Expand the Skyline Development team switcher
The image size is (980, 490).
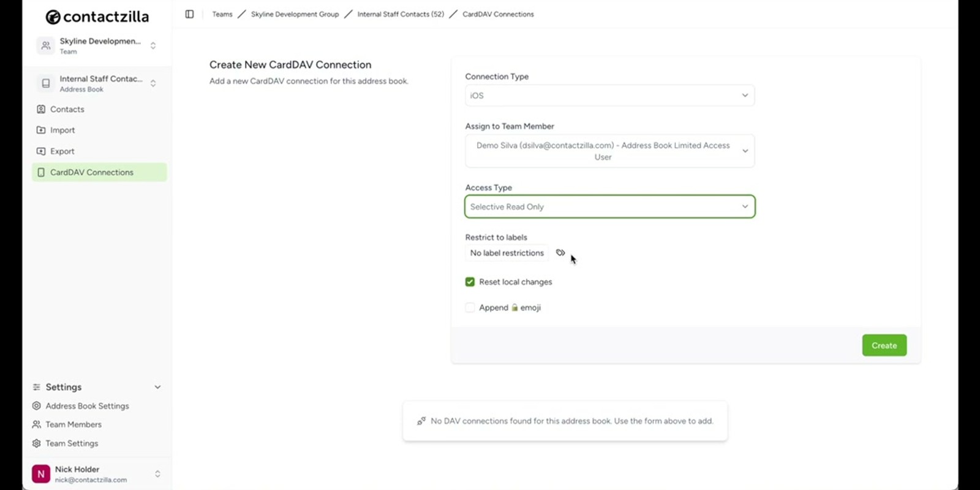pyautogui.click(x=153, y=45)
